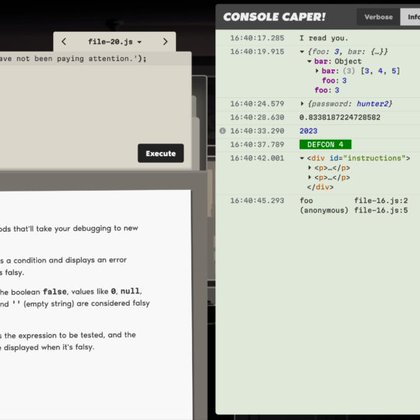Viewport: 420px width, 420px height.
Task: Select the 2023 log value
Action: coord(308,131)
